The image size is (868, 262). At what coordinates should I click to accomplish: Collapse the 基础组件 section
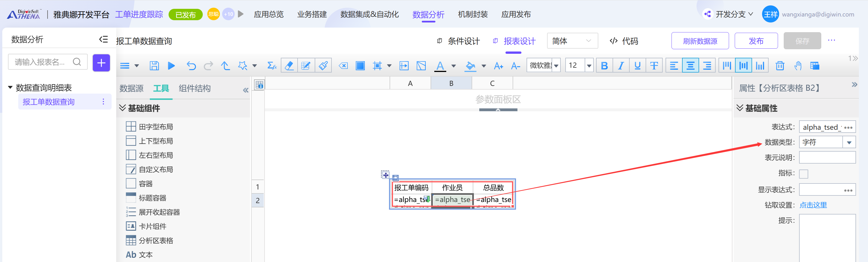[123, 108]
